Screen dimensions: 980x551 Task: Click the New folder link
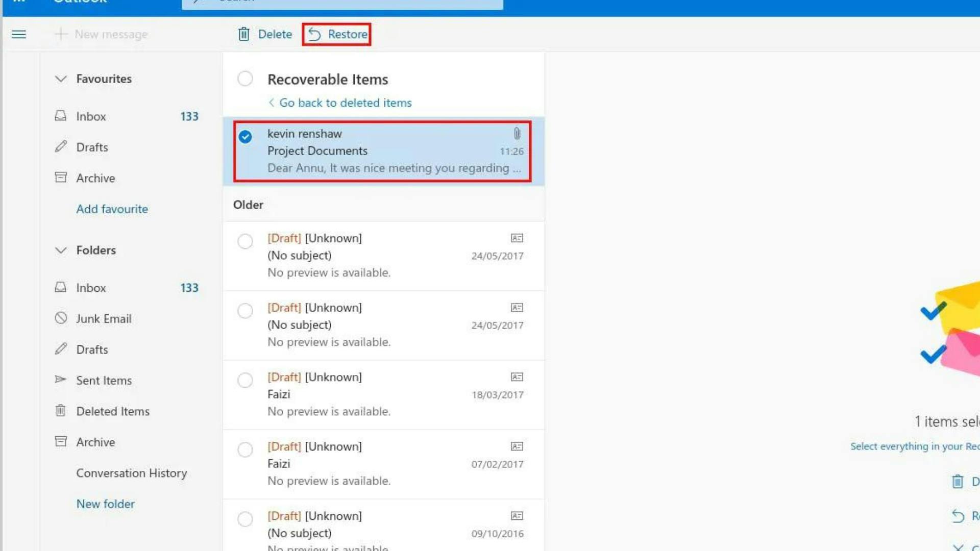tap(105, 503)
